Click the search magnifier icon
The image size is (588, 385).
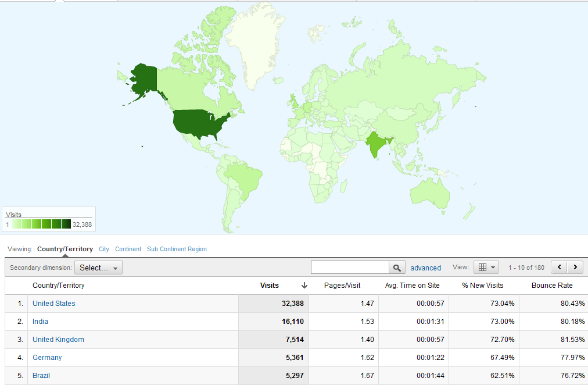pos(397,268)
